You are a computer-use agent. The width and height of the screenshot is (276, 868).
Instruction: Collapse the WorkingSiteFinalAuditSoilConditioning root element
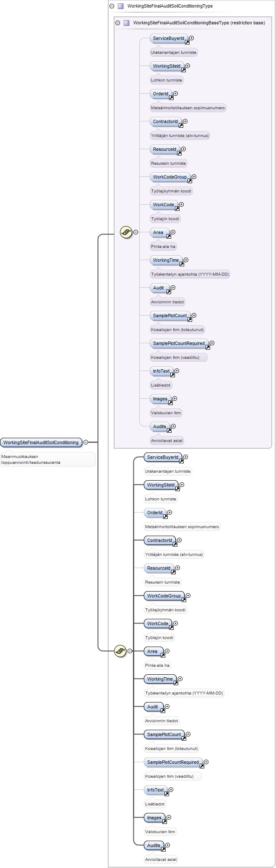tap(86, 442)
